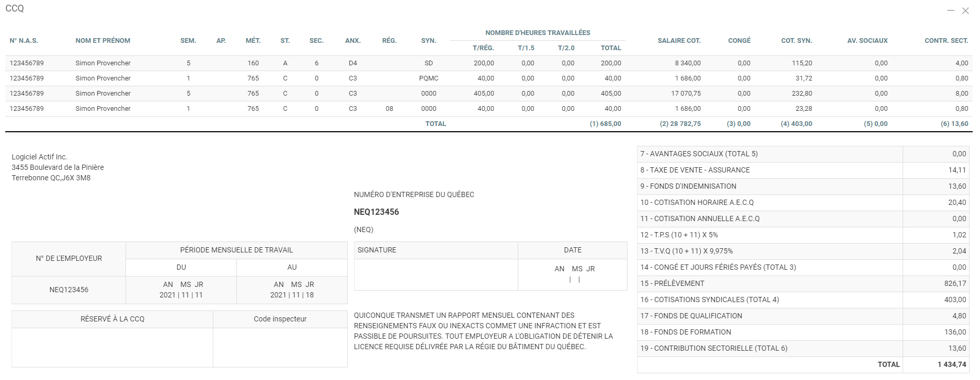The height and width of the screenshot is (380, 980).
Task: Click the N° N.A.S. column header
Action: click(x=24, y=41)
